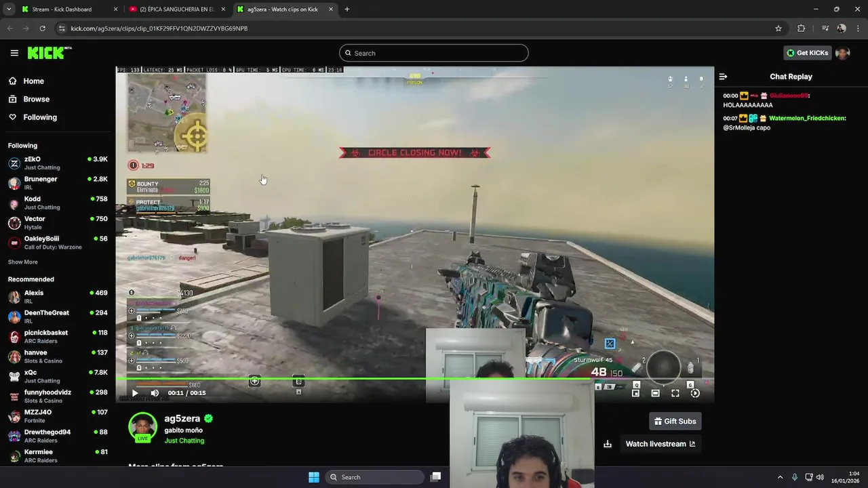Click the Get KICKs button
The height and width of the screenshot is (488, 868).
(x=807, y=53)
